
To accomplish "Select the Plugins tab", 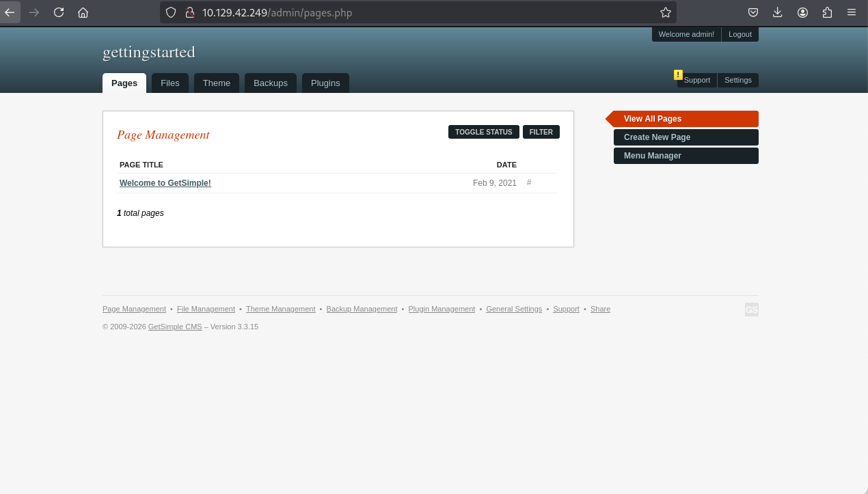I will (x=325, y=83).
